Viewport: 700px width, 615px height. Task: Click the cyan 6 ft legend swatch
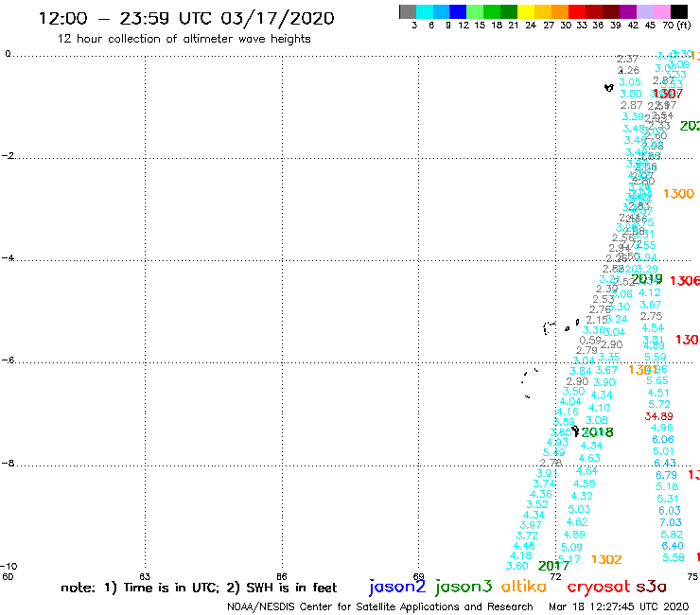[425, 11]
